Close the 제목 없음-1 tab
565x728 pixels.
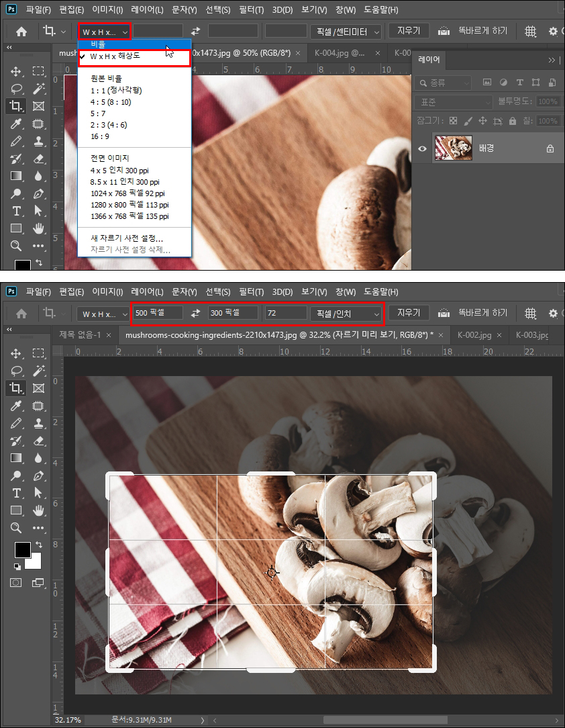(x=109, y=335)
